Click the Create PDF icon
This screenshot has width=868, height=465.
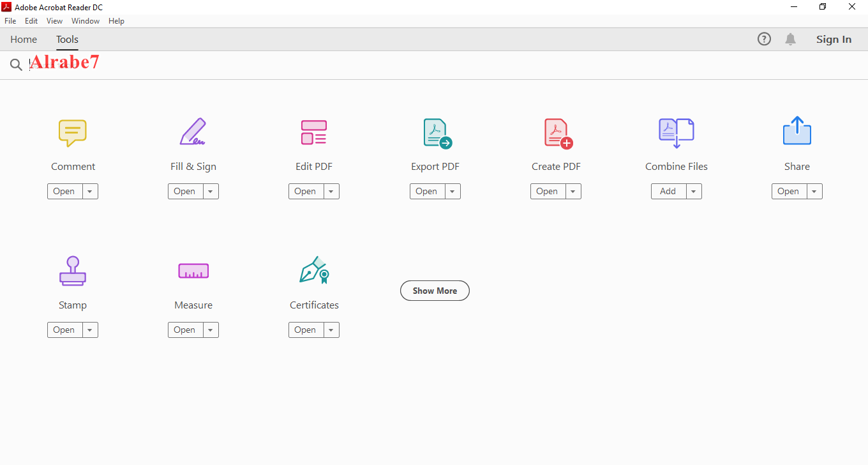click(558, 133)
